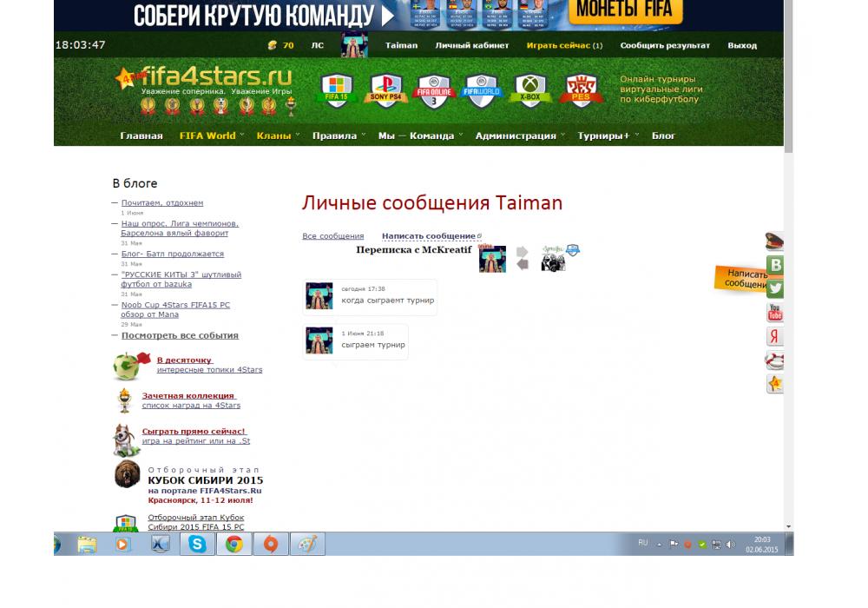
Task: Open the PES platform badge
Action: coord(581,90)
